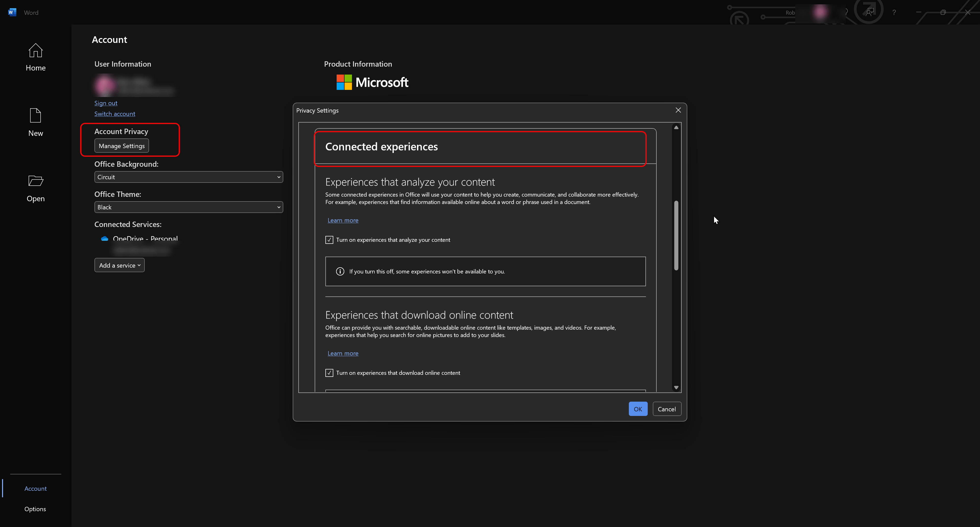
Task: Uncheck 'Turn on experiences that analyze your content'
Action: coord(329,240)
